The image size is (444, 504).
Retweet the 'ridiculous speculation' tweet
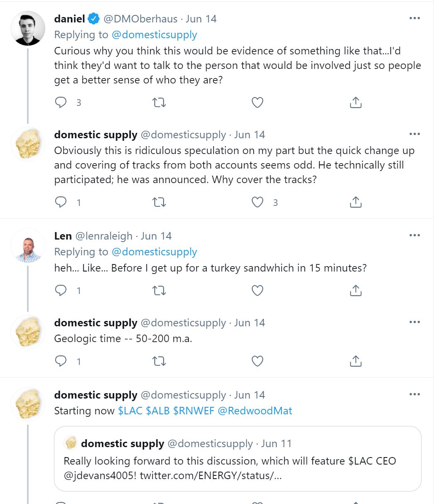(159, 202)
